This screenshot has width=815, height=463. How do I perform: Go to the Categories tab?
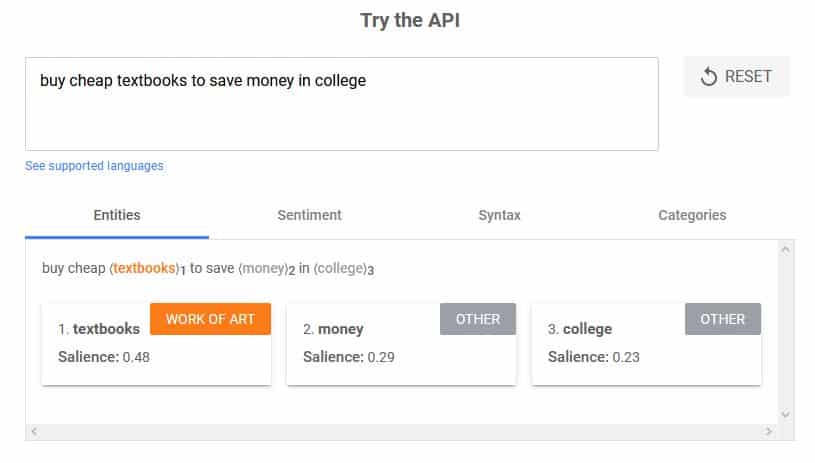692,215
